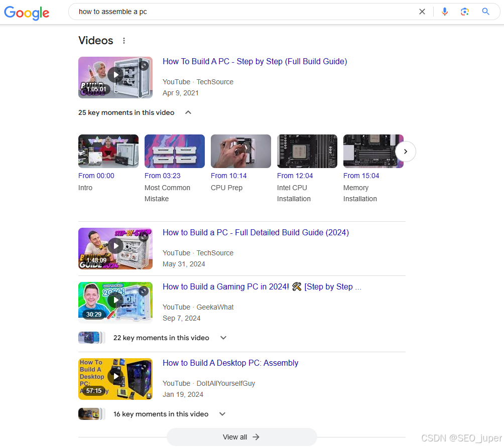Jump to "From 03:23" timestamp
The image size is (504, 447).
point(162,176)
